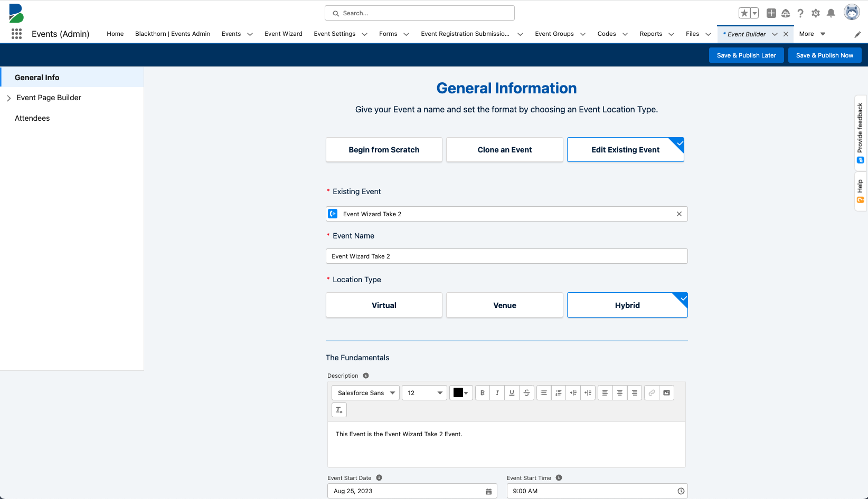Select General Info in sidebar
Screen dimensions: 868x499
(72, 78)
